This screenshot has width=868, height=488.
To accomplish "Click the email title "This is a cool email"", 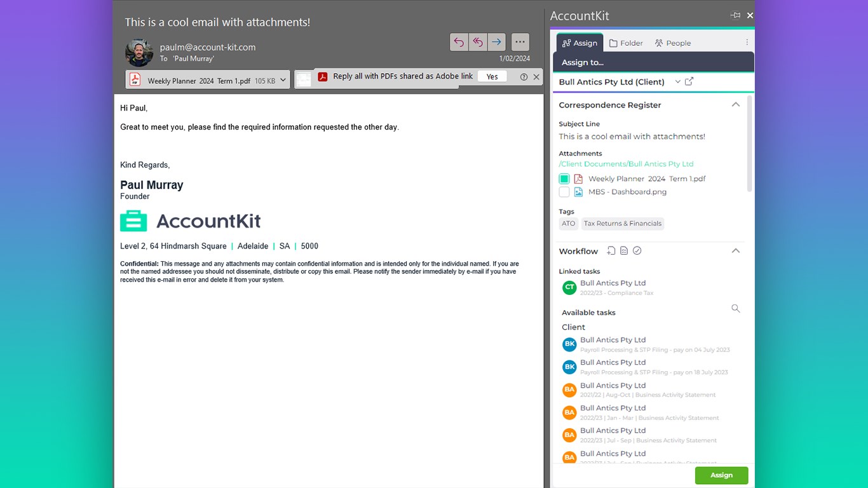I will coord(217,22).
